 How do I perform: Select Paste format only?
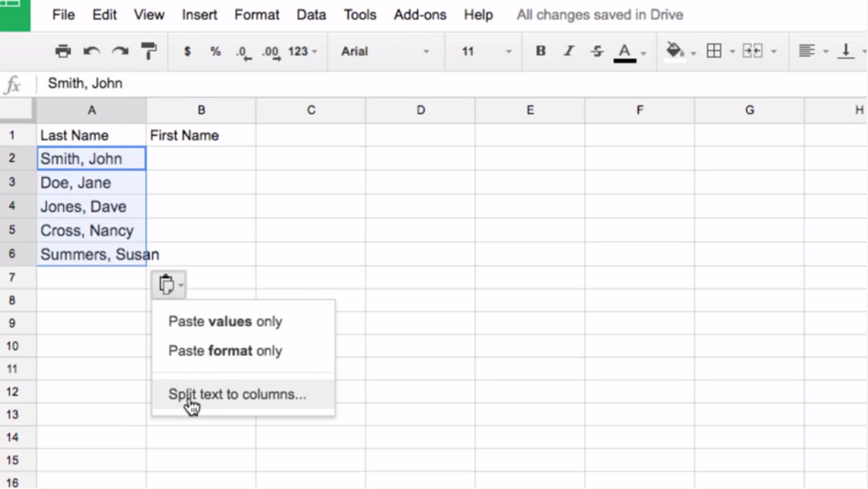click(x=224, y=350)
